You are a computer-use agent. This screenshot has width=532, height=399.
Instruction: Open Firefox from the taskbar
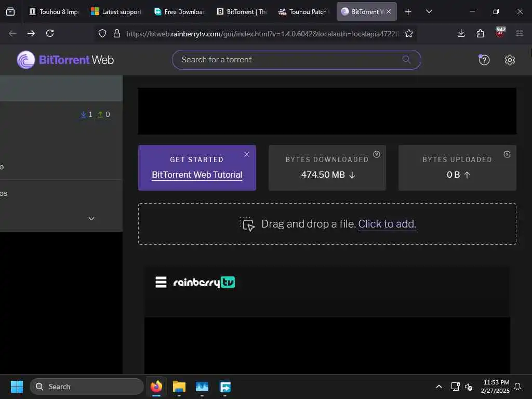click(x=156, y=387)
